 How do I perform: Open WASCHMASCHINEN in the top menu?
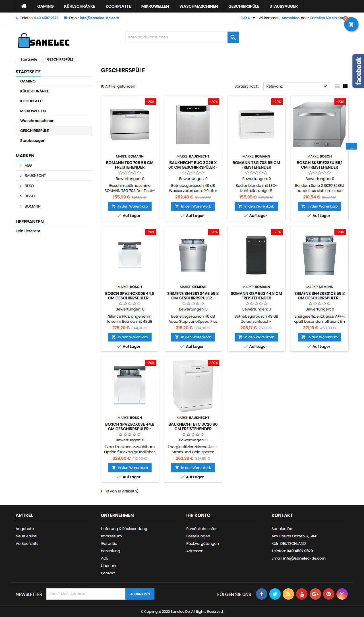coord(198,6)
